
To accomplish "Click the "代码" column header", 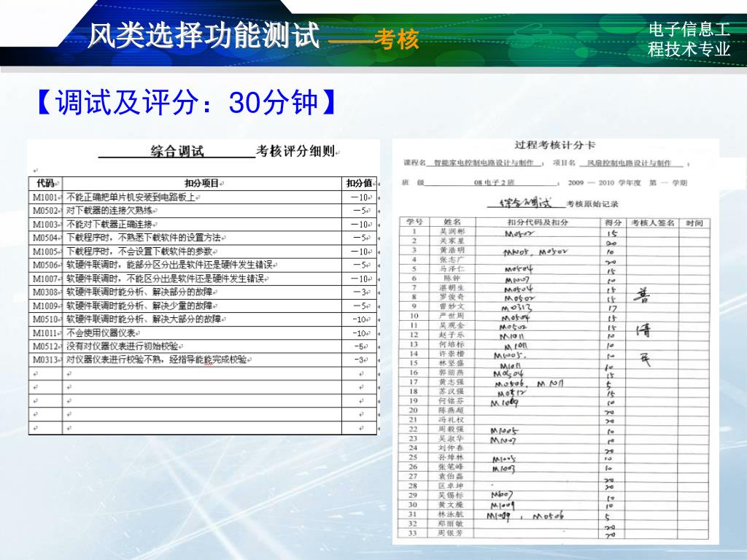I will coord(45,183).
